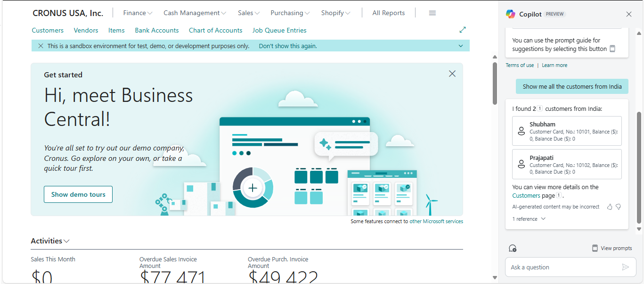Send the question using the arrow icon

(x=626, y=267)
